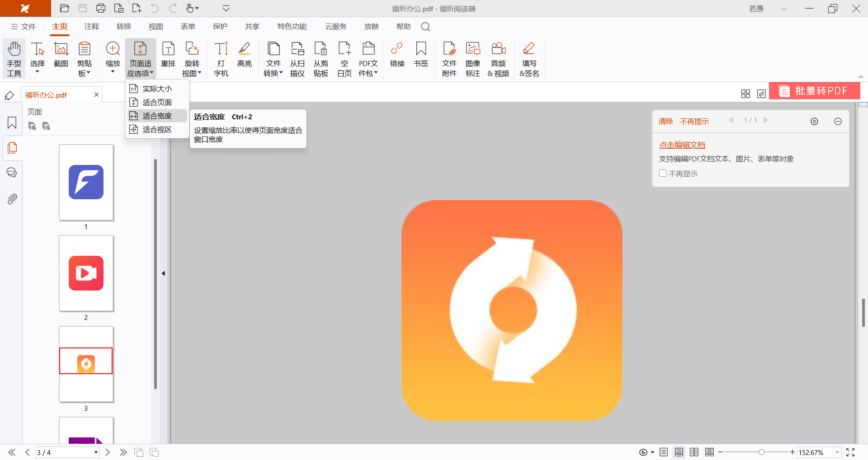Enter full screen mode icon

click(850, 452)
